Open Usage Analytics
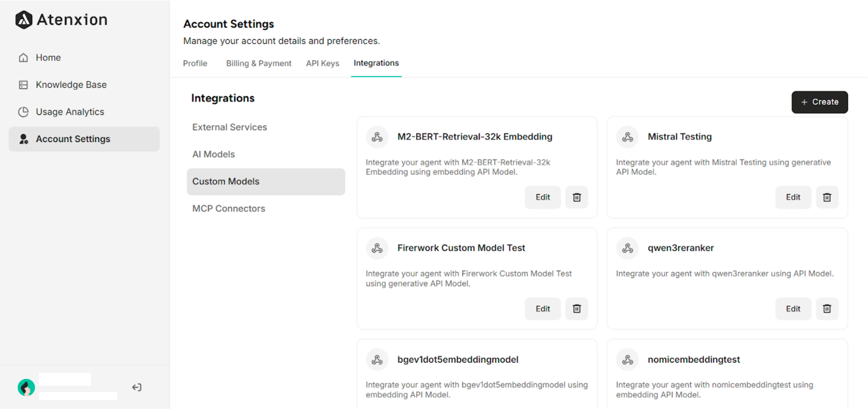 click(x=69, y=112)
